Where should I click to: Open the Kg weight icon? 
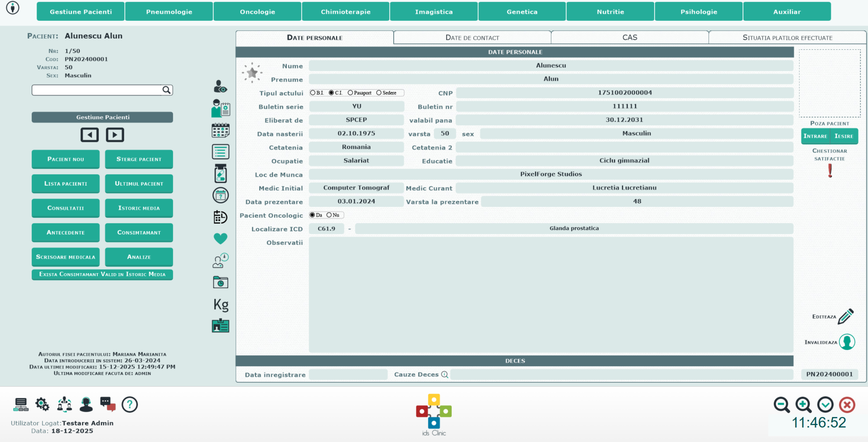pos(221,304)
